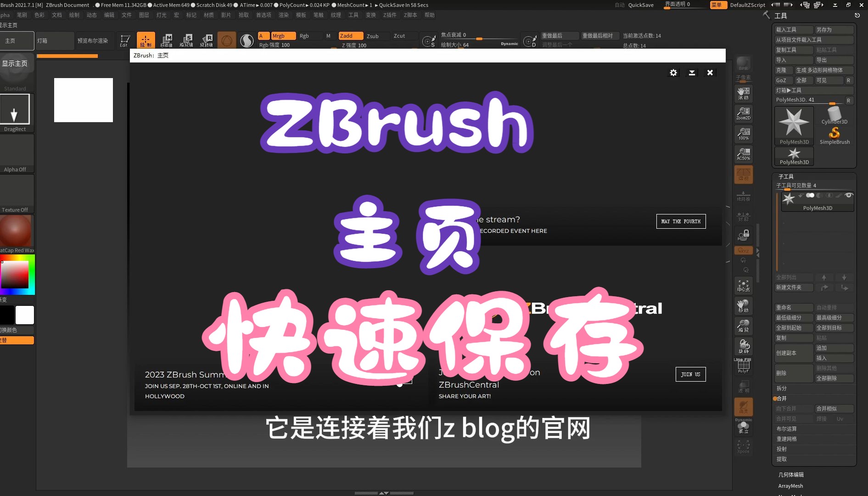Toggle the orange XYZ rotation button
Image resolution: width=868 pixels, height=496 pixels.
(743, 250)
